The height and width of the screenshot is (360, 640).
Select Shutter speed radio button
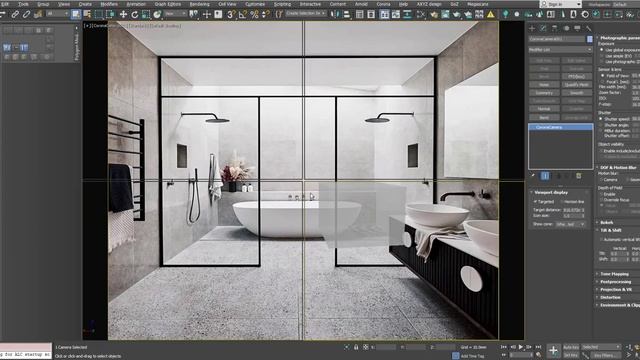(601, 119)
